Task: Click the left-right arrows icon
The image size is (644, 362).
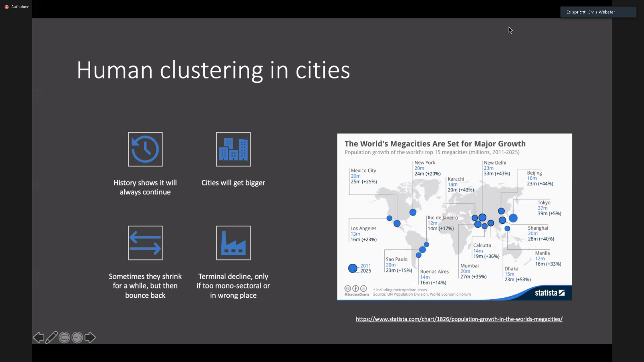Action: (145, 243)
